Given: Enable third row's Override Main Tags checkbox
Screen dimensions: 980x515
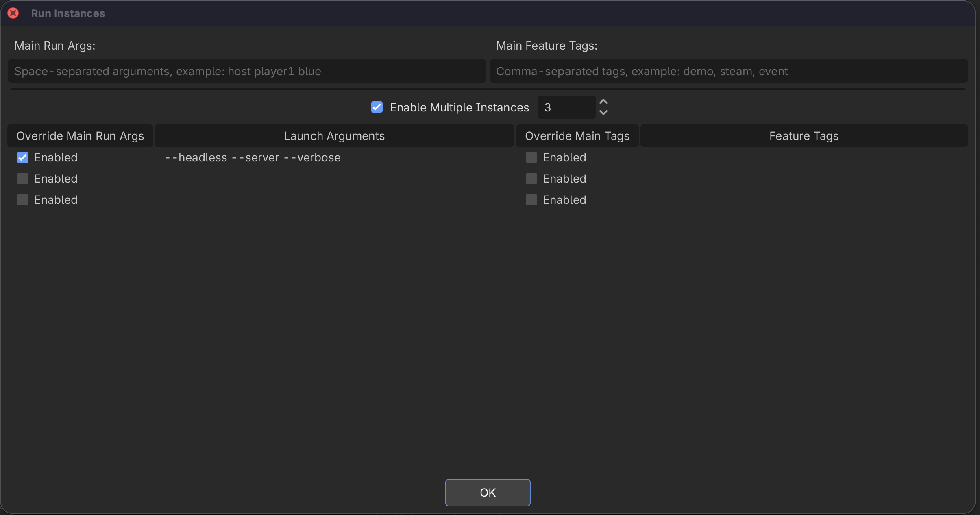Looking at the screenshot, I should (531, 200).
